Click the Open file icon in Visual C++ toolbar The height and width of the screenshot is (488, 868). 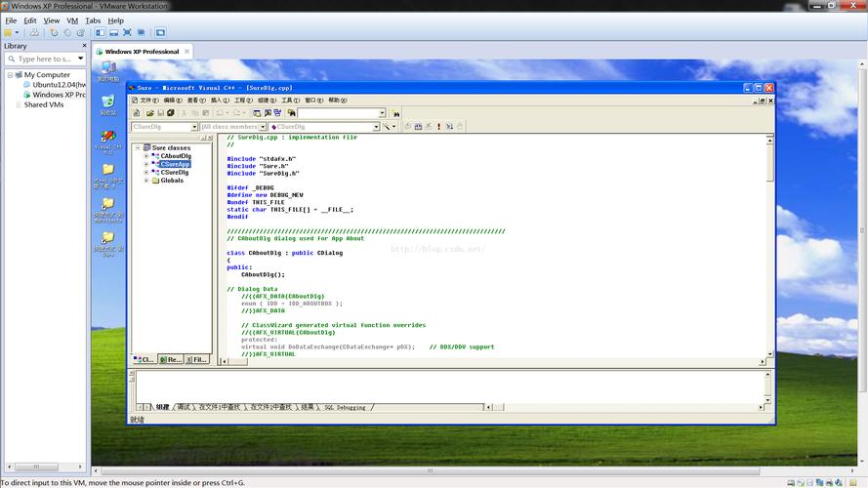[149, 113]
